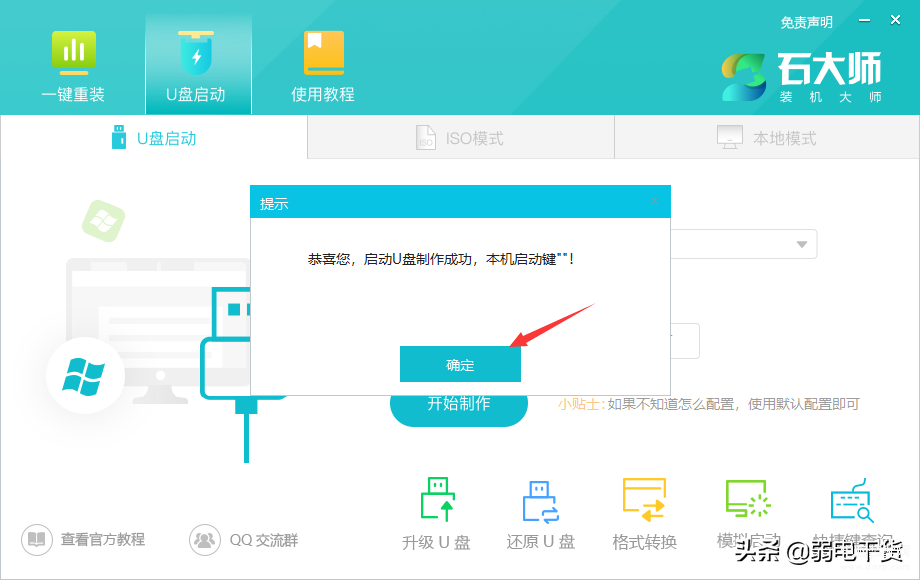Open the 一键重装 section
920x580 pixels.
(73, 66)
